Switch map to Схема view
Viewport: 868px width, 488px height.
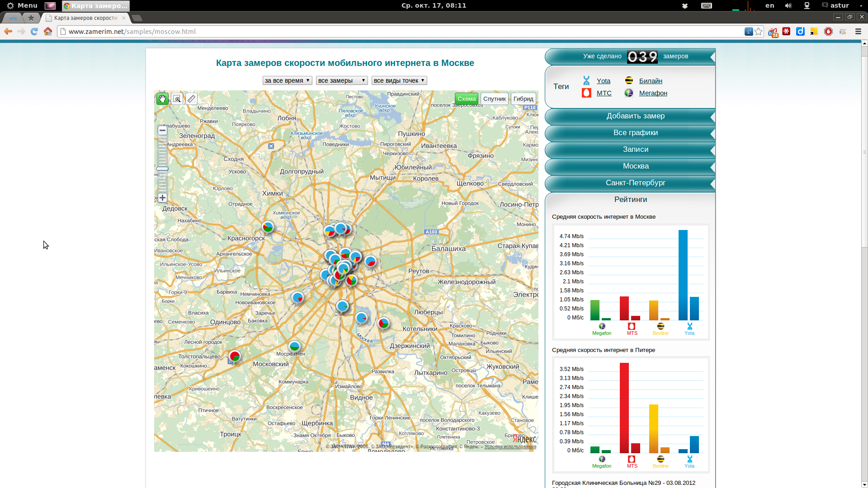click(466, 99)
